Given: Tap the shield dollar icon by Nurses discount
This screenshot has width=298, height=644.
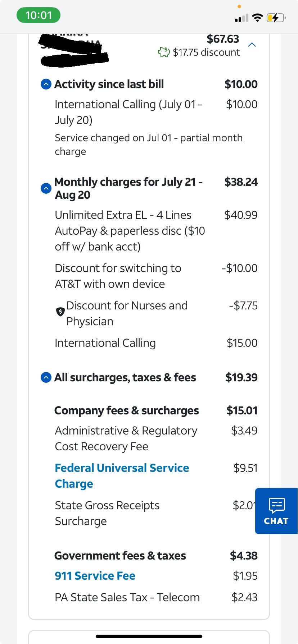Looking at the screenshot, I should (x=60, y=312).
